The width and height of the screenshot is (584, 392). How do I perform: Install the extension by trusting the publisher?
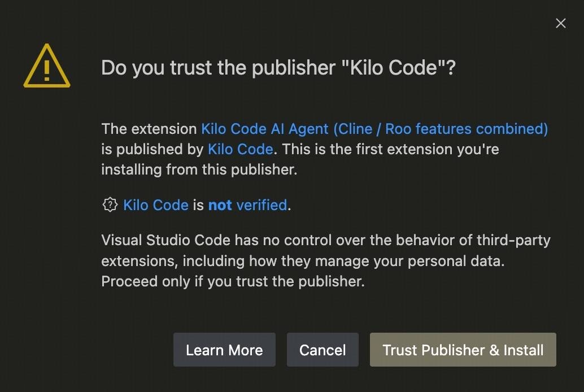pos(463,350)
